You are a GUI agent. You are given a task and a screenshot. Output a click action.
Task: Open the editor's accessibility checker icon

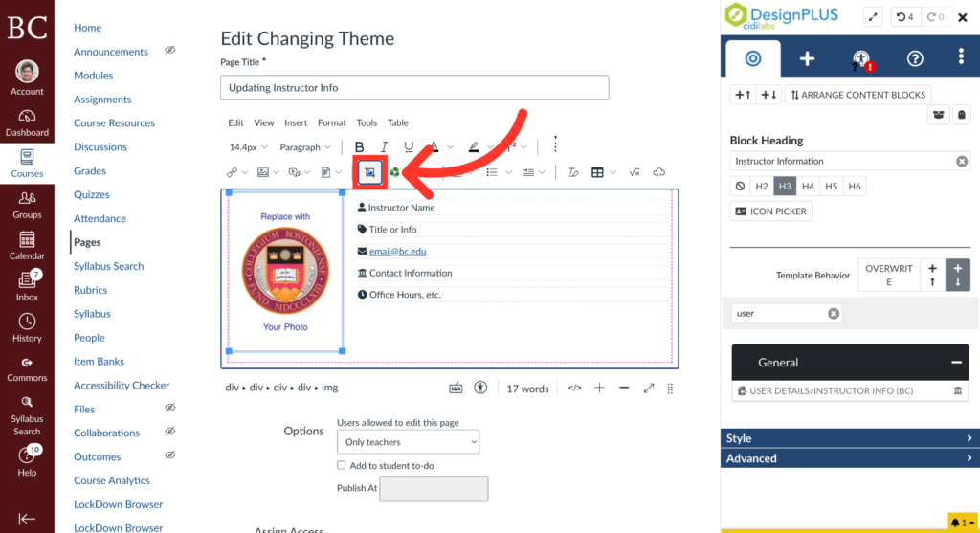(480, 389)
